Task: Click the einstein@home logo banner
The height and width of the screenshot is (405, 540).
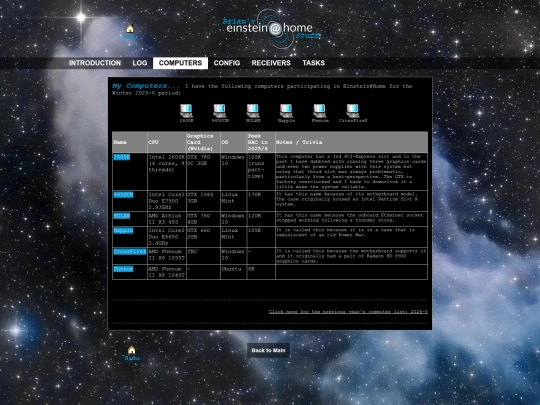Action: (x=271, y=28)
